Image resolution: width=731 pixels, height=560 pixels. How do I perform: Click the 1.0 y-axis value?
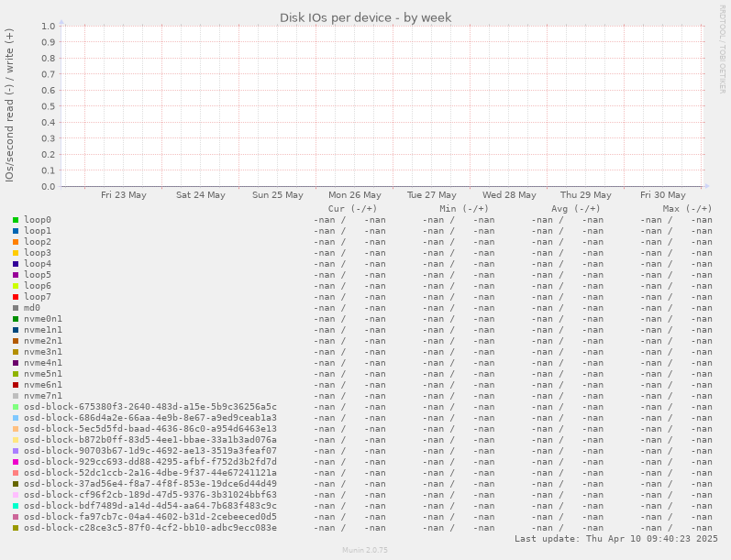pos(48,26)
